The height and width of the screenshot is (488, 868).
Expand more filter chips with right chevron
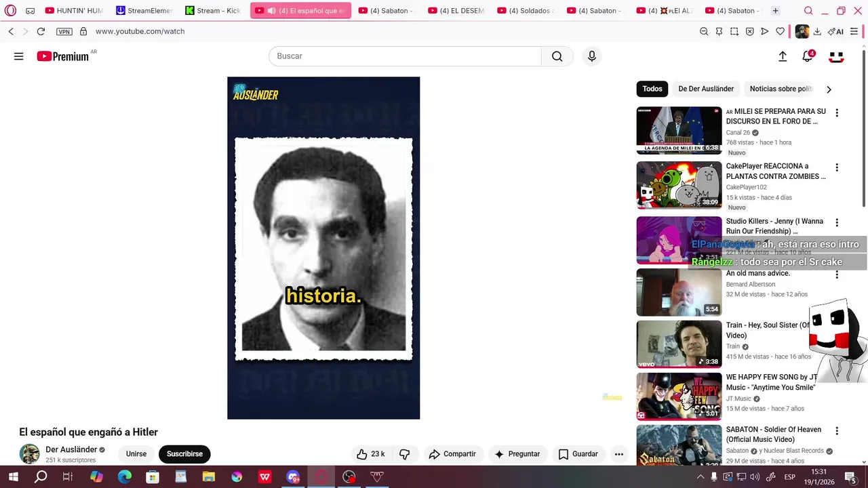pyautogui.click(x=828, y=89)
